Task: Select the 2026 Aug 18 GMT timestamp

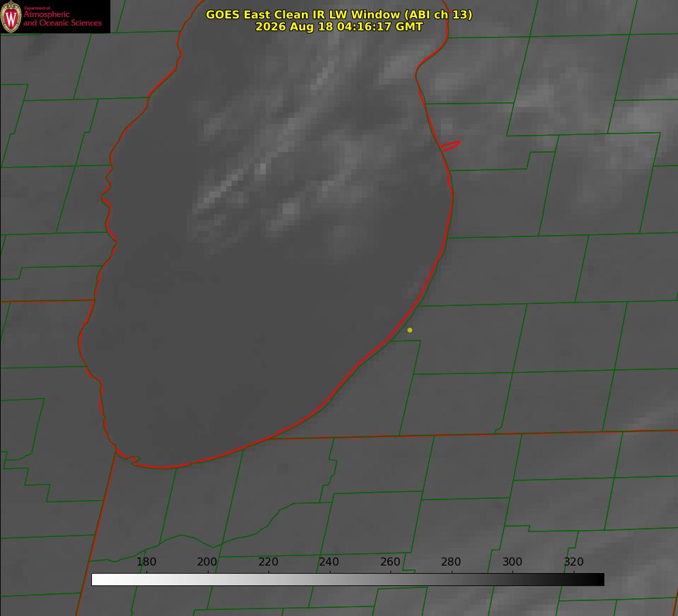Action: click(x=339, y=27)
